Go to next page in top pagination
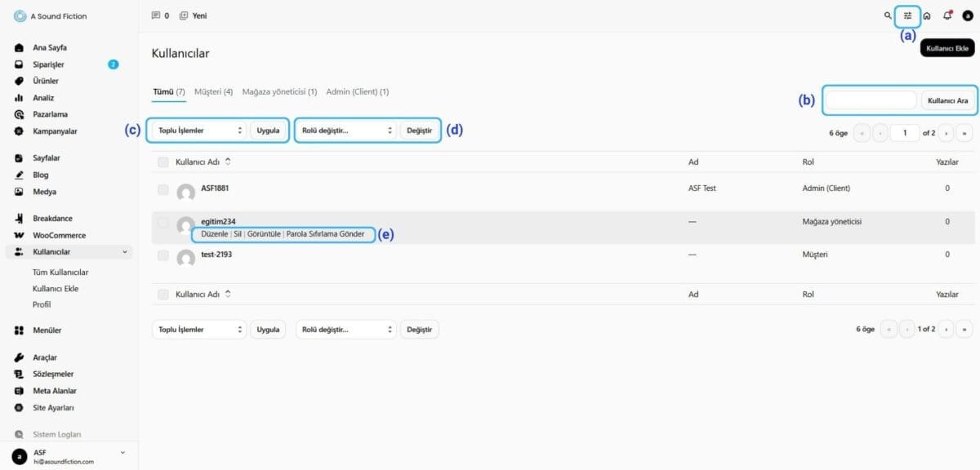 coord(947,133)
